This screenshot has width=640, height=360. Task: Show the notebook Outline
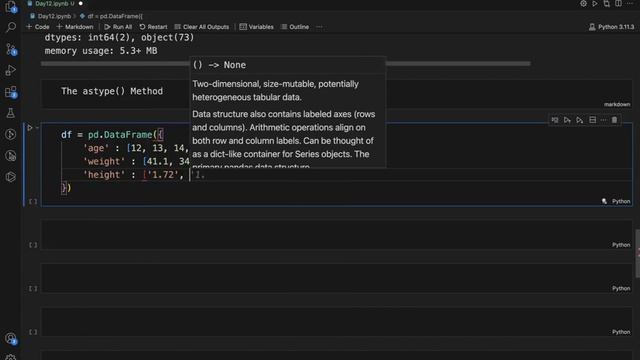pos(295,27)
